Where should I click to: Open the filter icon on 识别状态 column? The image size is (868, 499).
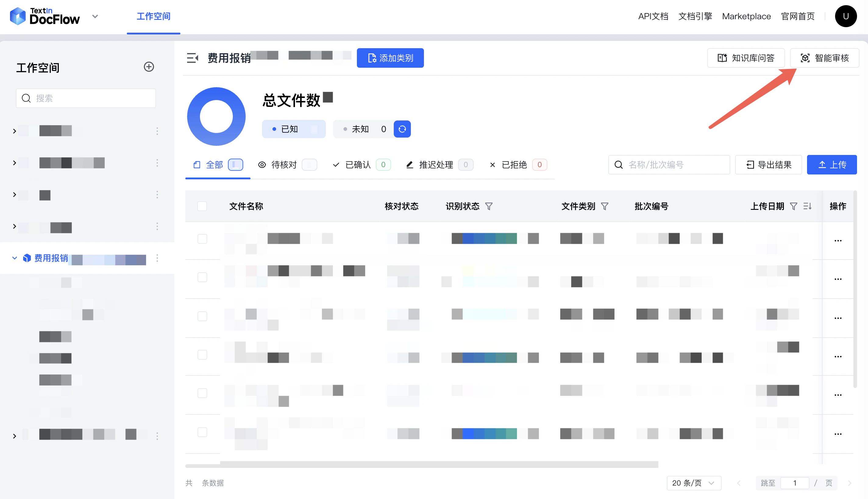click(x=489, y=206)
